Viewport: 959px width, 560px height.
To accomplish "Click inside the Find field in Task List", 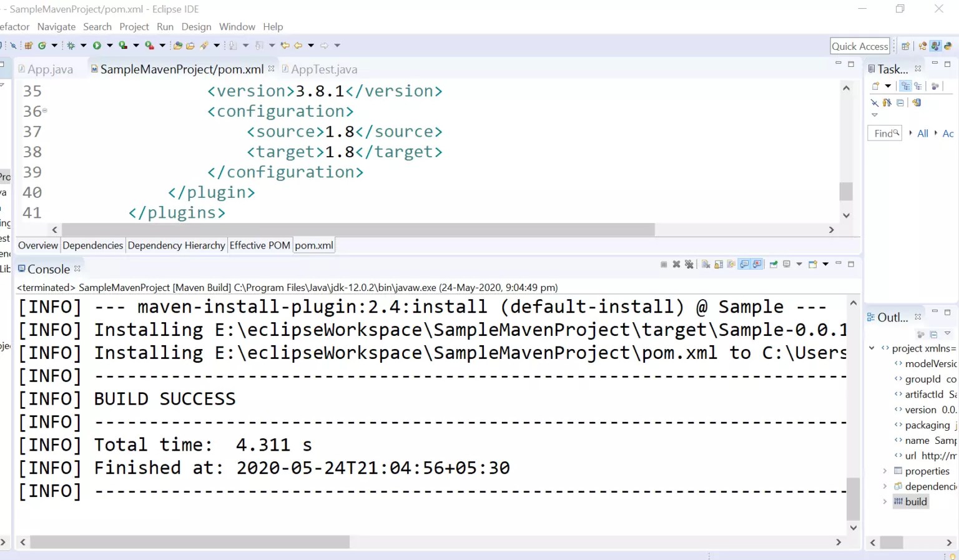I will pyautogui.click(x=883, y=132).
